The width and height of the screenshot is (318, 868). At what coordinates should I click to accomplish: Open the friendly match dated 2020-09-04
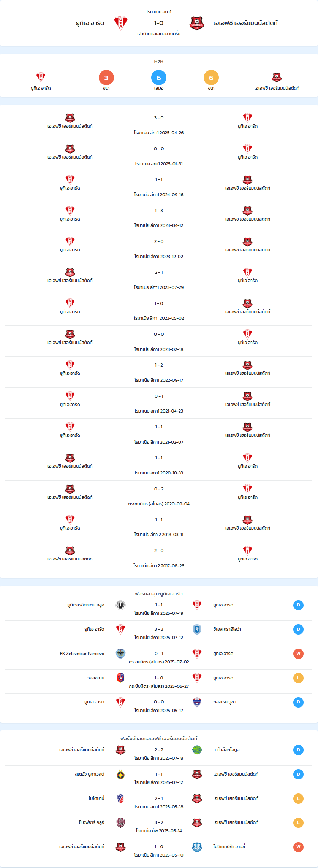(x=159, y=496)
